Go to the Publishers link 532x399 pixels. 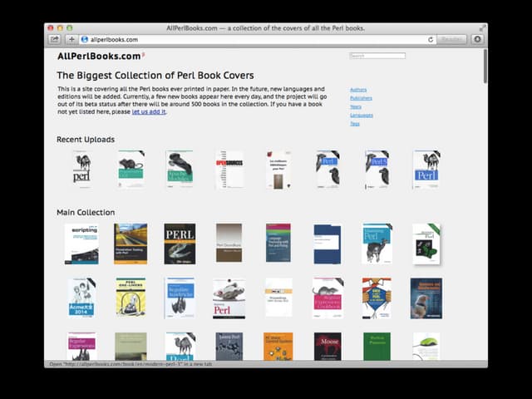point(361,98)
